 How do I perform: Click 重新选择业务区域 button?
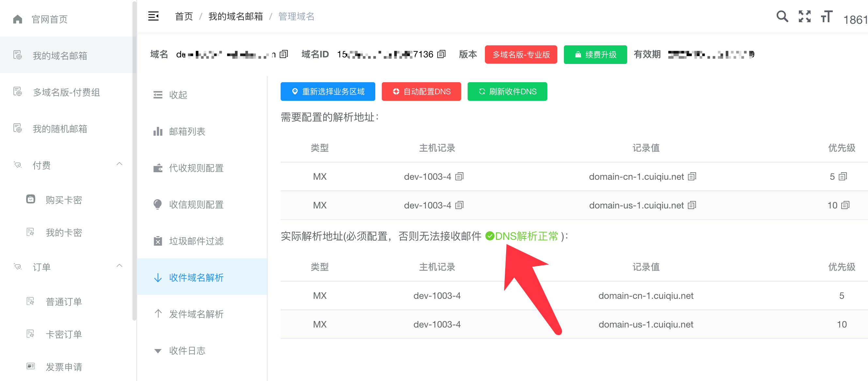point(328,92)
